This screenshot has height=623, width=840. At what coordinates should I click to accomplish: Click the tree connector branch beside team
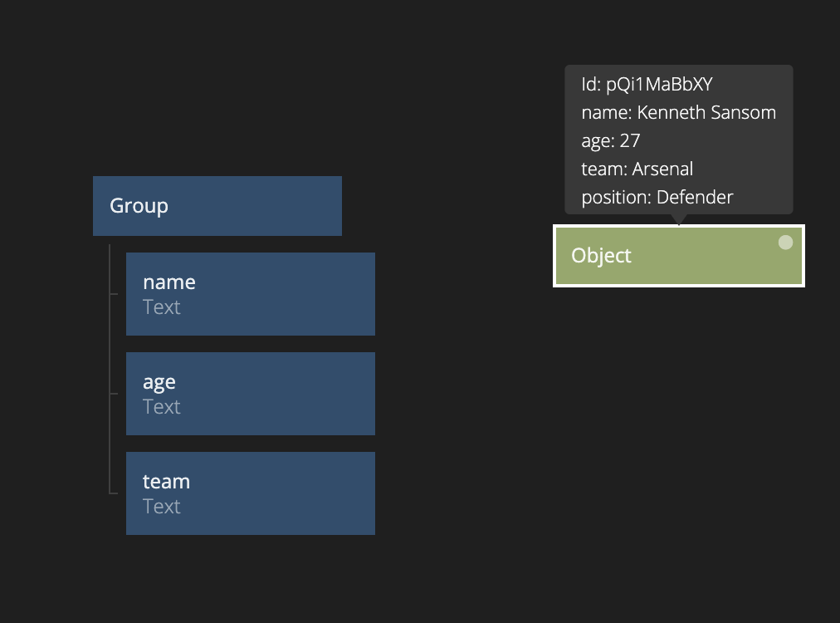coord(114,493)
